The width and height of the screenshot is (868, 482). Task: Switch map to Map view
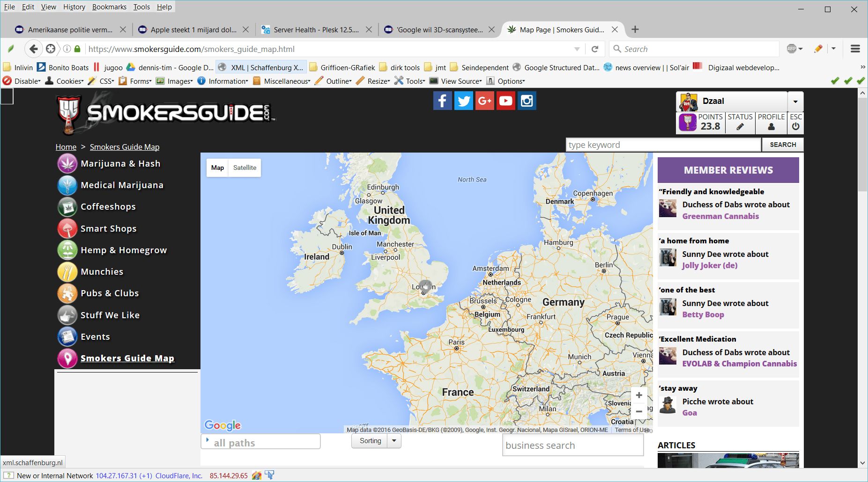click(217, 168)
